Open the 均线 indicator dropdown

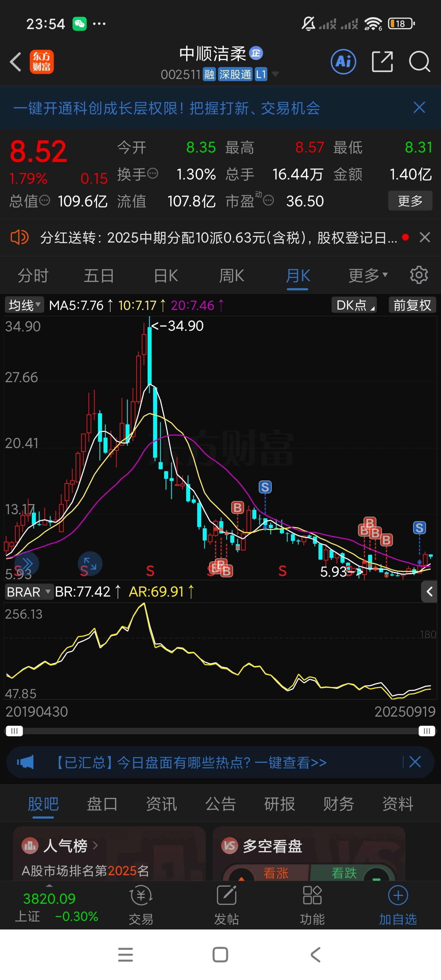pyautogui.click(x=24, y=305)
